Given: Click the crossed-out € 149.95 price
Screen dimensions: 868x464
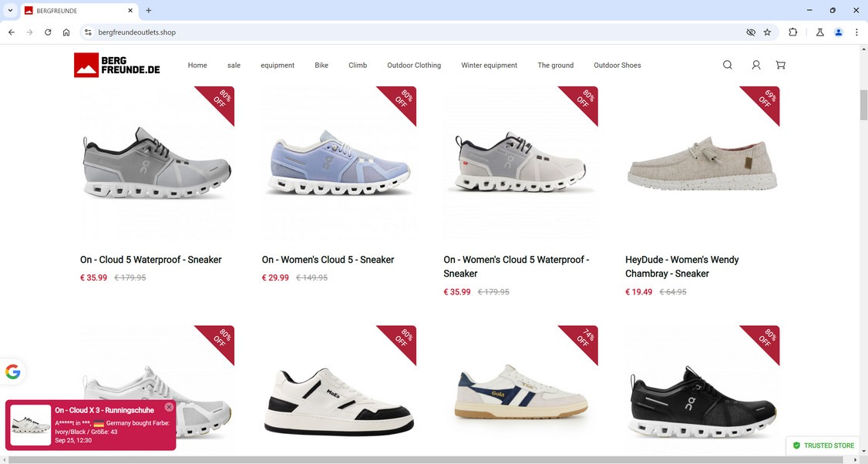Looking at the screenshot, I should tap(311, 277).
